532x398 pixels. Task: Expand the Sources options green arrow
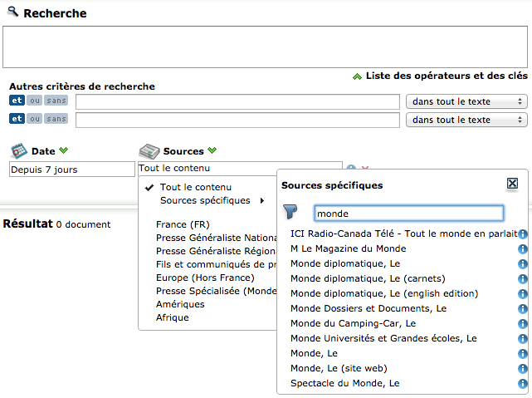[212, 150]
